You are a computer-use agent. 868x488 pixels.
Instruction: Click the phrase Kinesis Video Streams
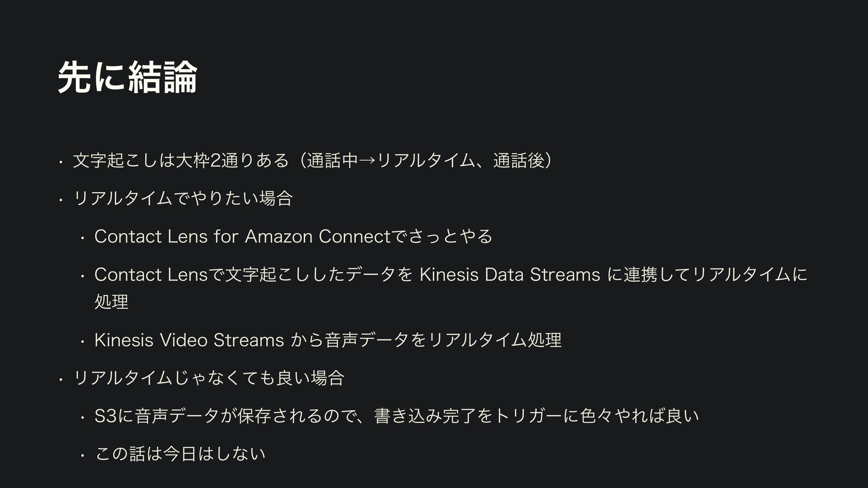(189, 339)
